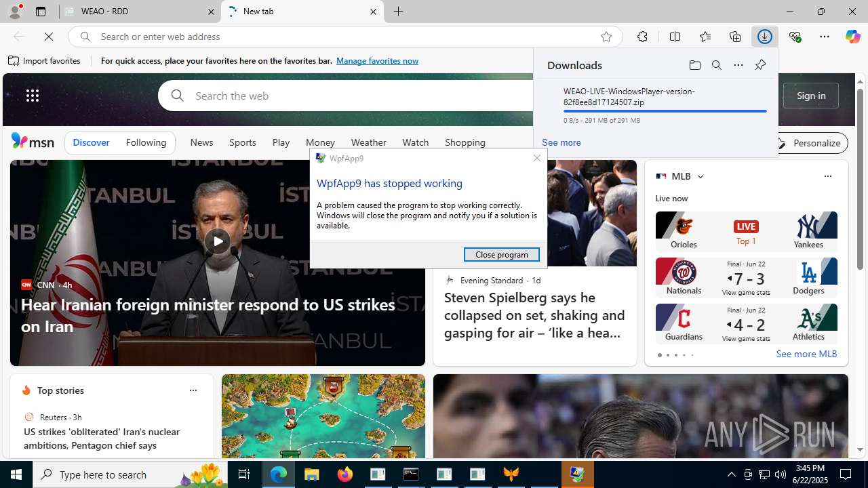Click the msn logo
Viewport: 868px width, 488px height.
[33, 141]
